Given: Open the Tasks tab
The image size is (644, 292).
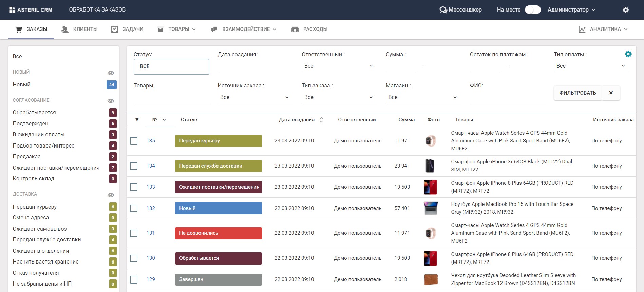Looking at the screenshot, I should pos(127,29).
